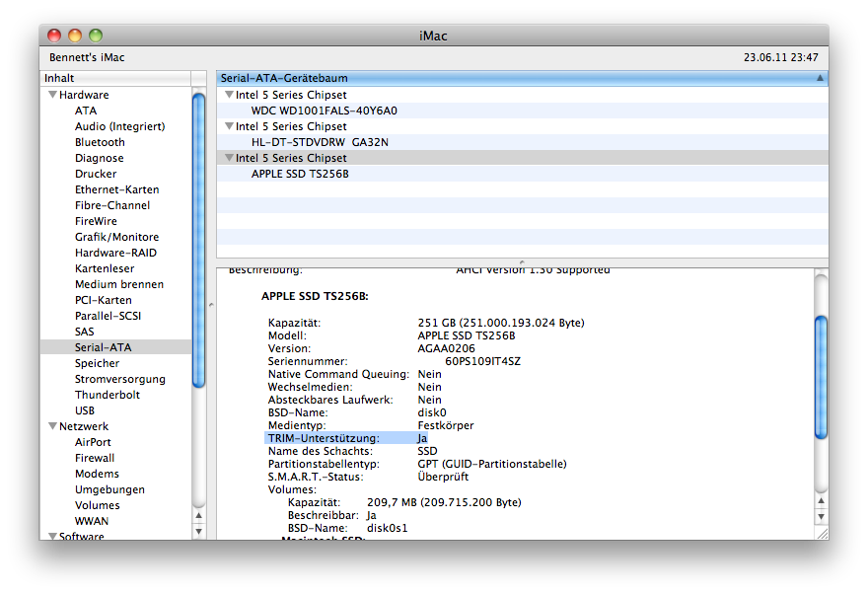This screenshot has height=594, width=868.
Task: Click the window resize grip corner
Action: (822, 533)
